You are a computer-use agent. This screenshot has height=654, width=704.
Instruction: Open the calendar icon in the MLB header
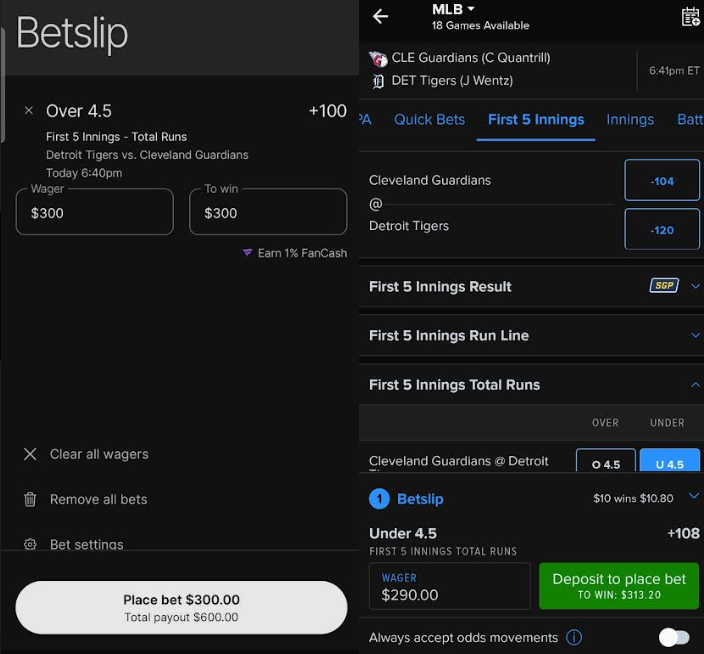pyautogui.click(x=691, y=18)
